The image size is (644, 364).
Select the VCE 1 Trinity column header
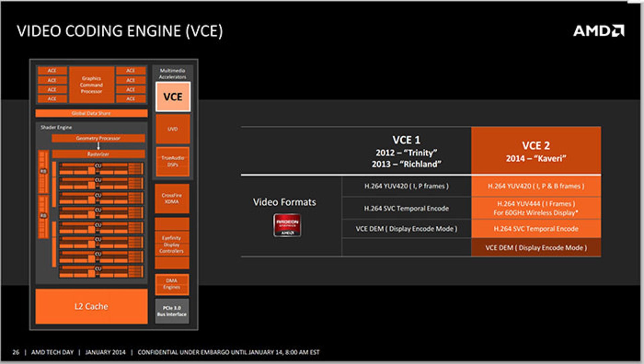click(406, 151)
